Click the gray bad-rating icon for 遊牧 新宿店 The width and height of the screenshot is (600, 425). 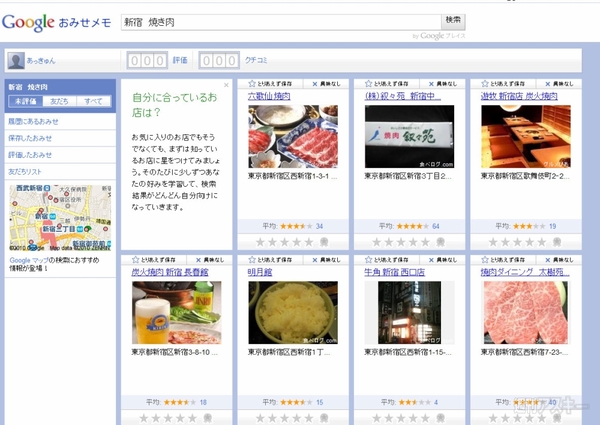click(557, 242)
